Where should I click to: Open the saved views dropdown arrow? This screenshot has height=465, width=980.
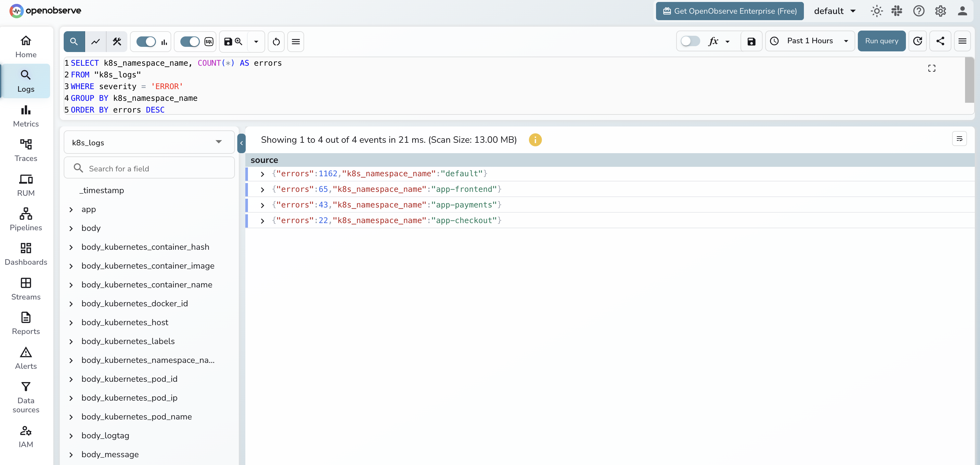pyautogui.click(x=256, y=42)
